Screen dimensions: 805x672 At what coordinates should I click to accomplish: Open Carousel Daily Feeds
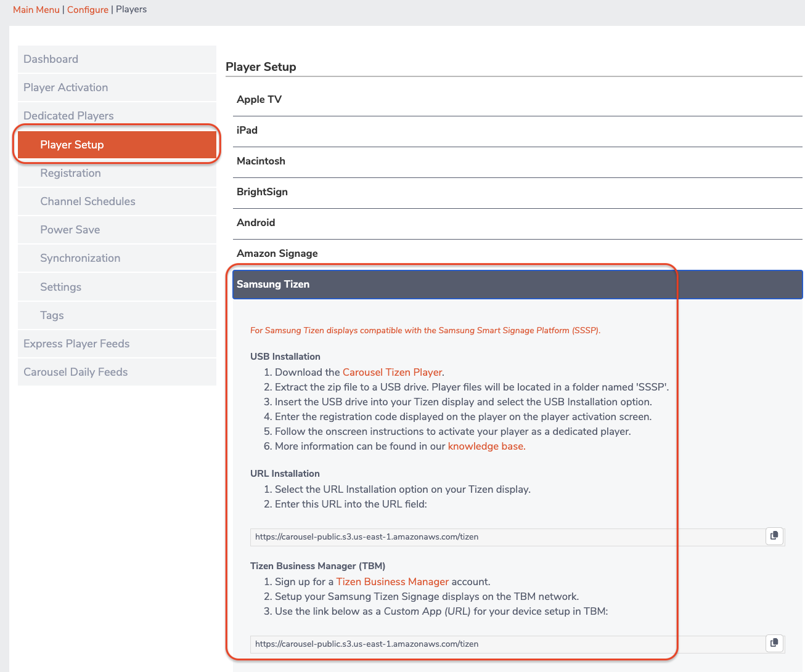117,372
